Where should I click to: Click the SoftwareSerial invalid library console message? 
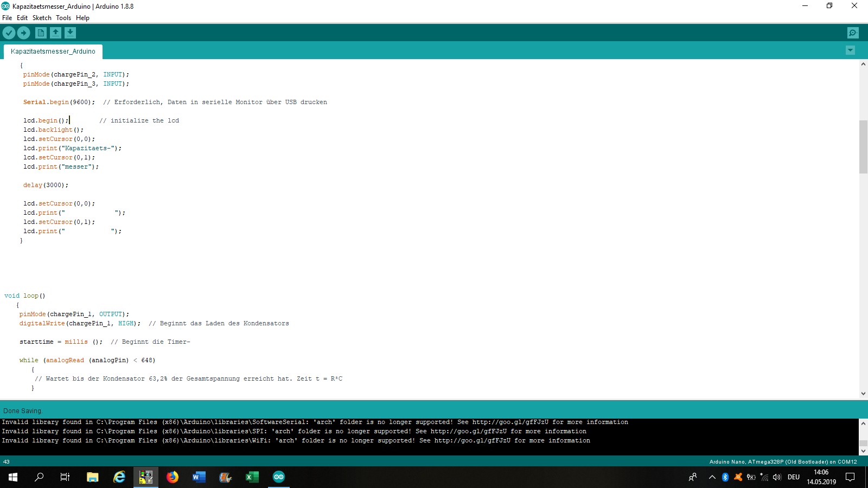315,422
